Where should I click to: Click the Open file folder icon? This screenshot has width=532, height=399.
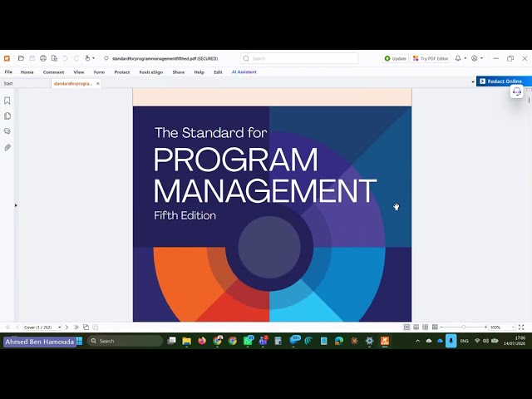pos(21,58)
